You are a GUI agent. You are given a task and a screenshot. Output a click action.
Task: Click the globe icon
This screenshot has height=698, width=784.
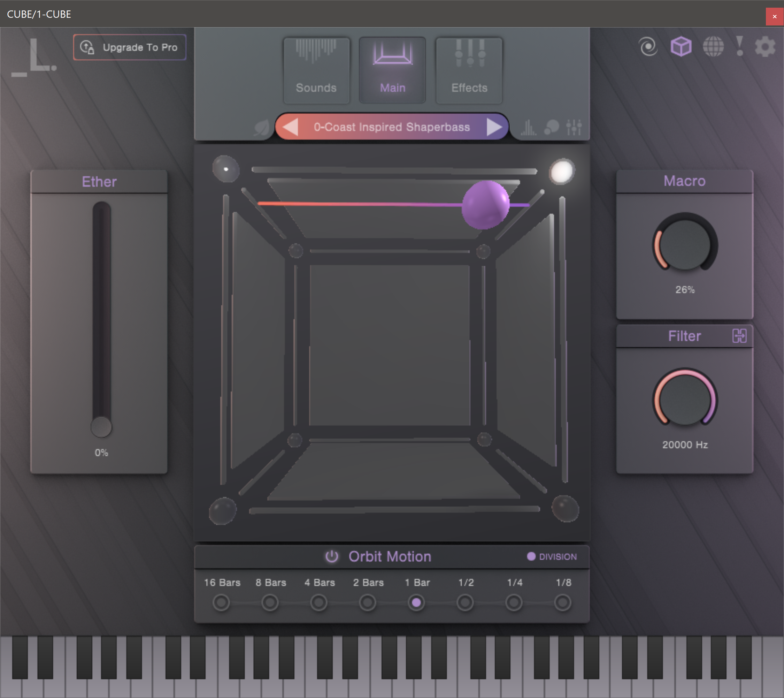point(713,47)
